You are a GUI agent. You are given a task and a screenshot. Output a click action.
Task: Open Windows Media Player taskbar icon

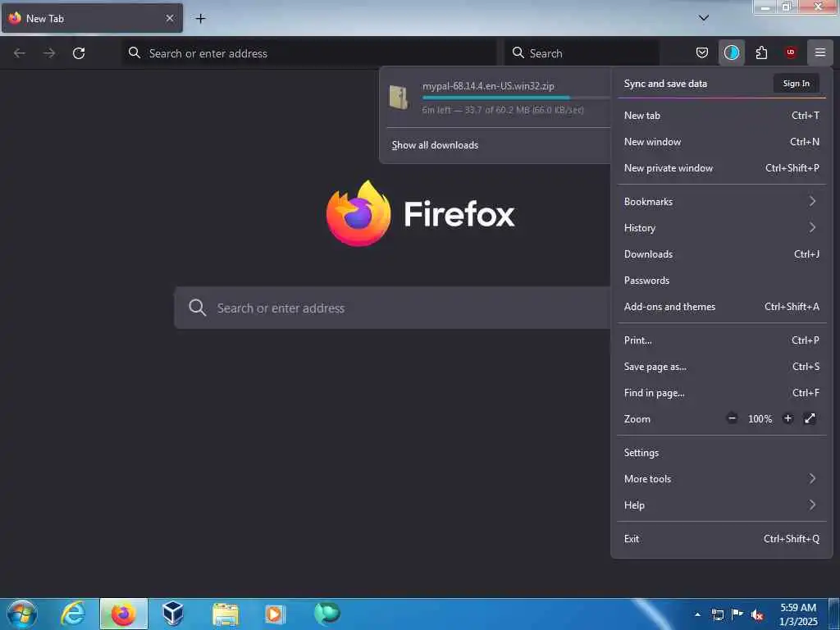[x=275, y=614]
